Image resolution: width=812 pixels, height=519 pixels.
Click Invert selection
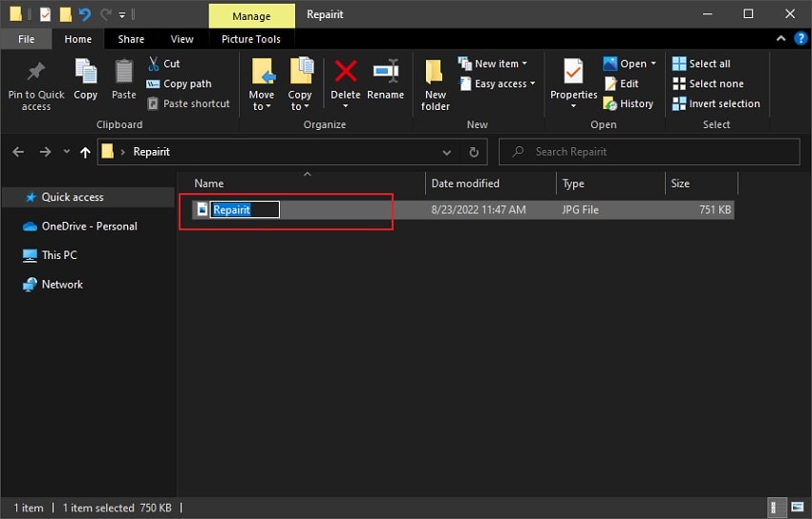[x=716, y=103]
